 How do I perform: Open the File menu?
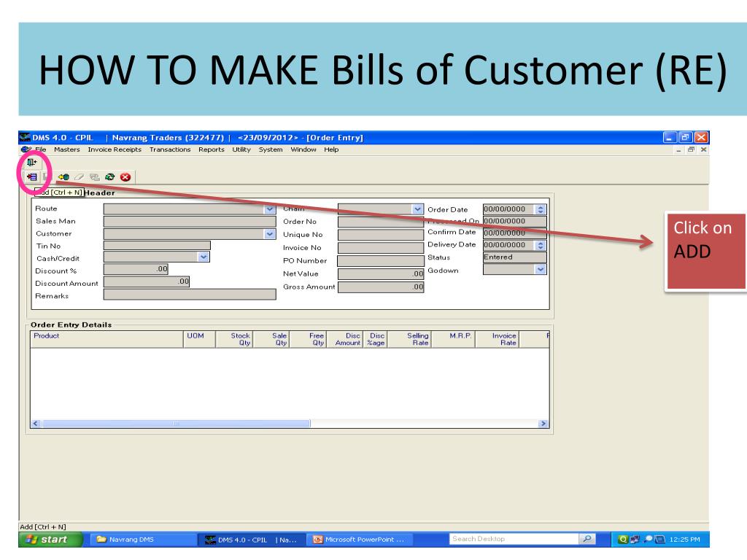click(x=41, y=149)
